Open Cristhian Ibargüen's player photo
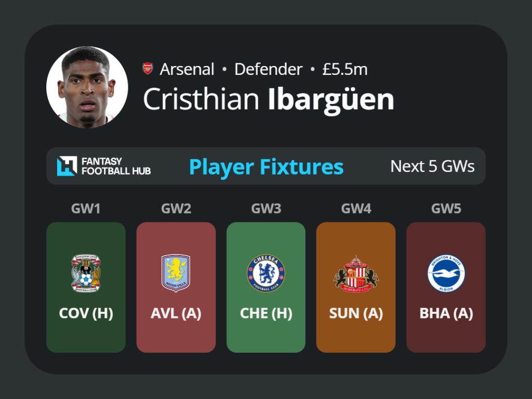This screenshot has width=532, height=399. (x=87, y=87)
